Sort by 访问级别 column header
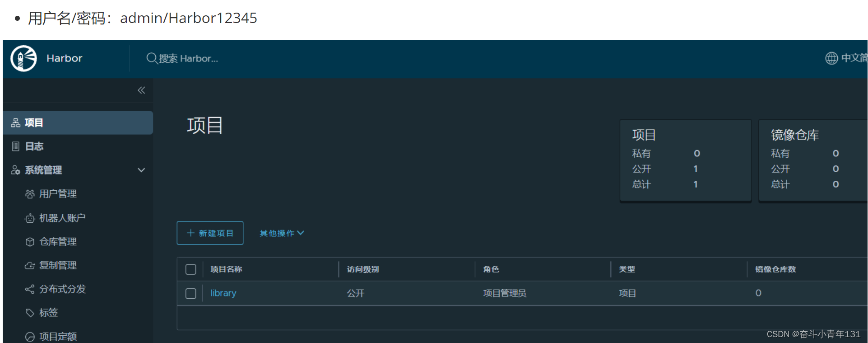The width and height of the screenshot is (868, 343). [363, 269]
